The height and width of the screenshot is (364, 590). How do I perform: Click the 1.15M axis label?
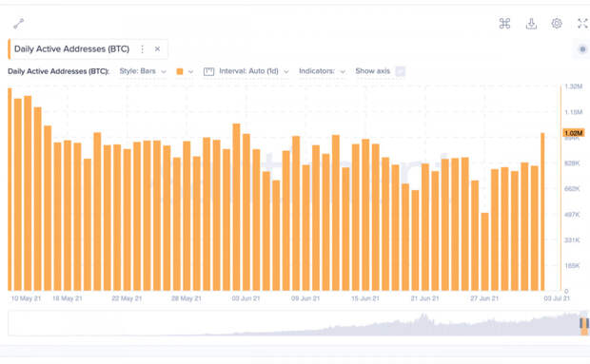574,112
